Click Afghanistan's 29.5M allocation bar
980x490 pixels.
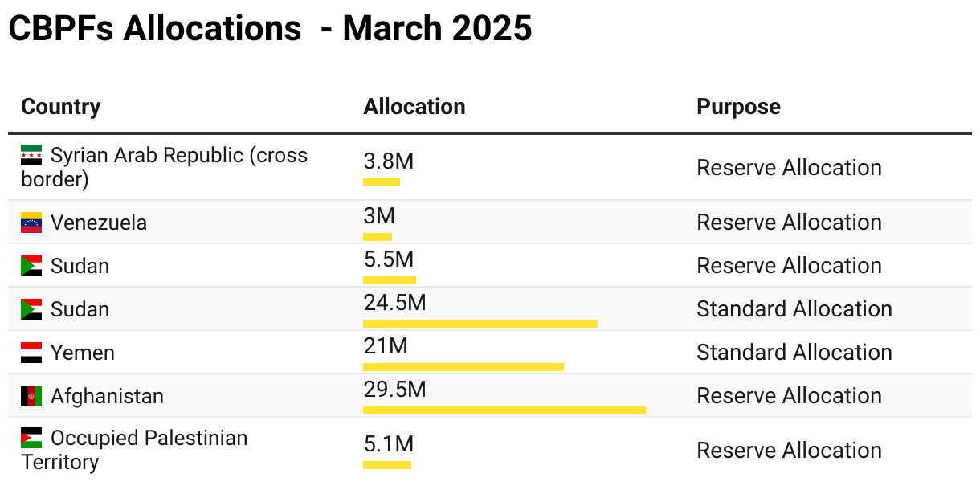504,410
